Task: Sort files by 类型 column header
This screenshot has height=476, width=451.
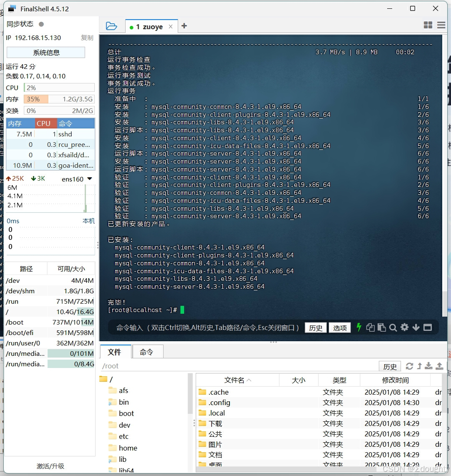Action: pos(339,380)
